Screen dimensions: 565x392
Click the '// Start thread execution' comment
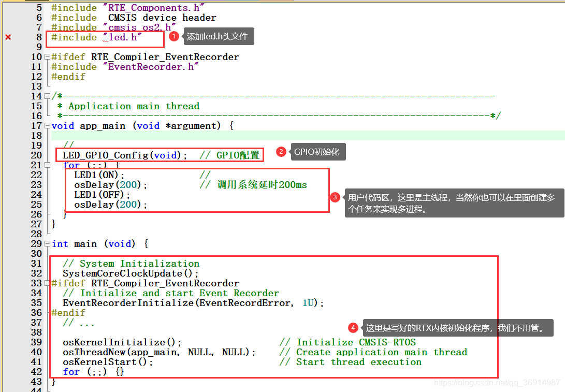[x=351, y=362]
